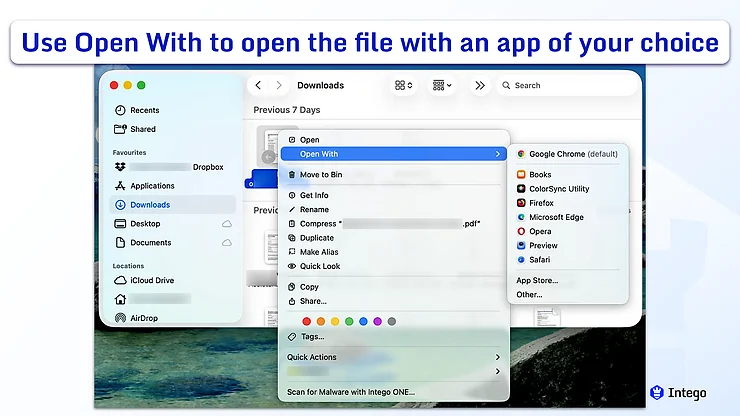
Task: Select Downloads in the sidebar
Action: pyautogui.click(x=173, y=204)
